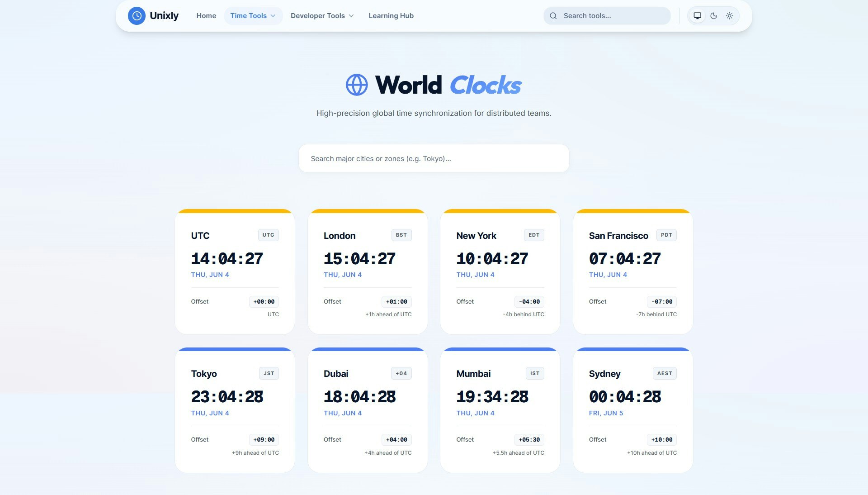Click the JST badge on Tokyo card

click(x=269, y=373)
